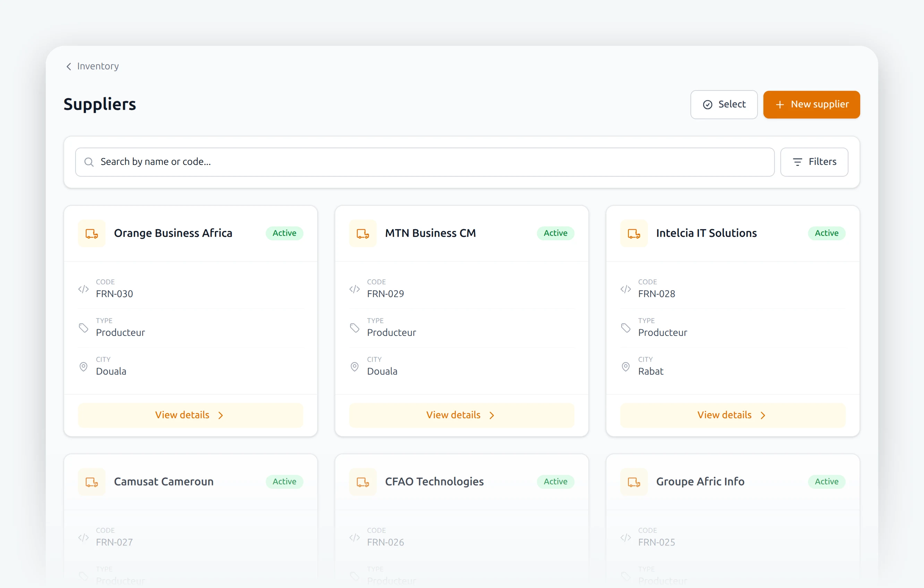Click the location pin in MTN Business CM card
This screenshot has height=588, width=924.
tap(354, 367)
